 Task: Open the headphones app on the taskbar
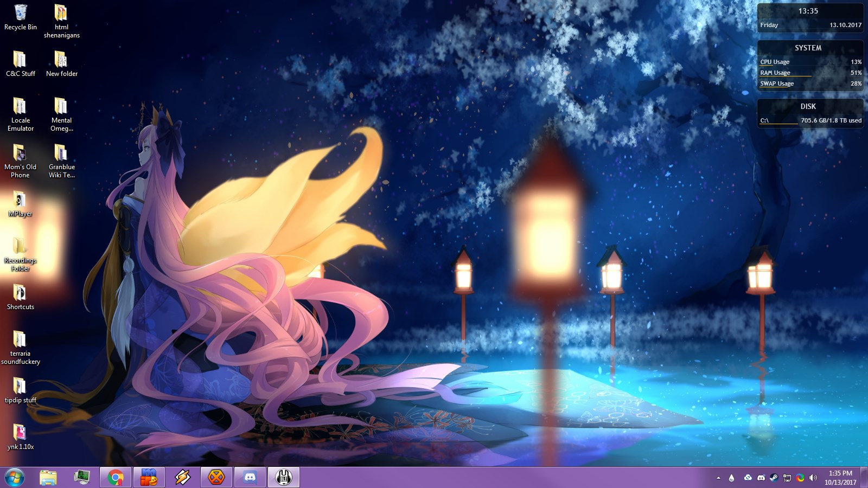(x=284, y=477)
